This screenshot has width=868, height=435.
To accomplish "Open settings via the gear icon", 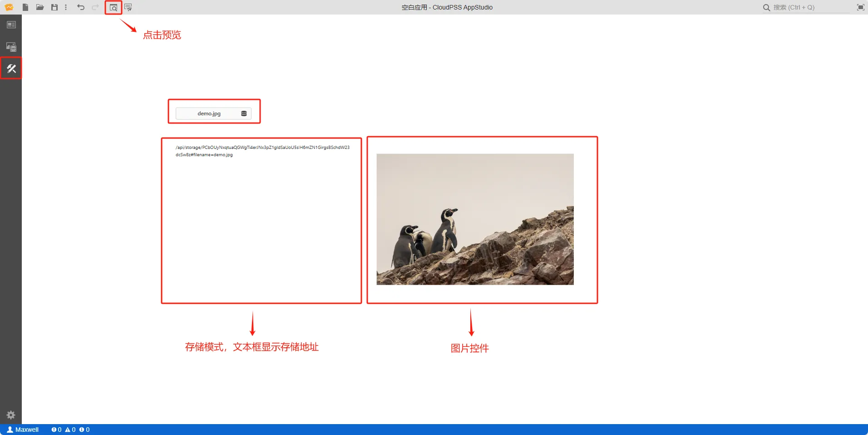I will [x=11, y=415].
